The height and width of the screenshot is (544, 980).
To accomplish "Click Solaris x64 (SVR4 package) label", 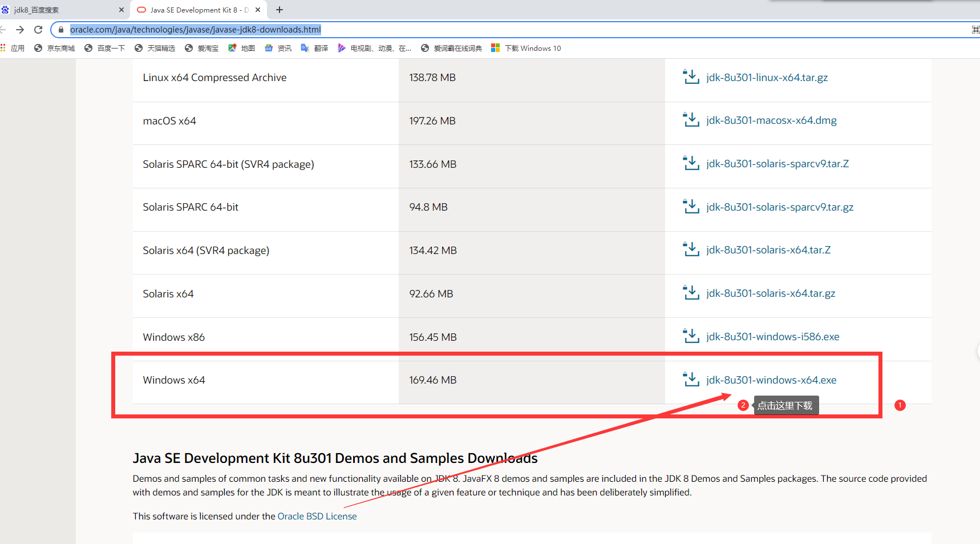I will click(206, 251).
